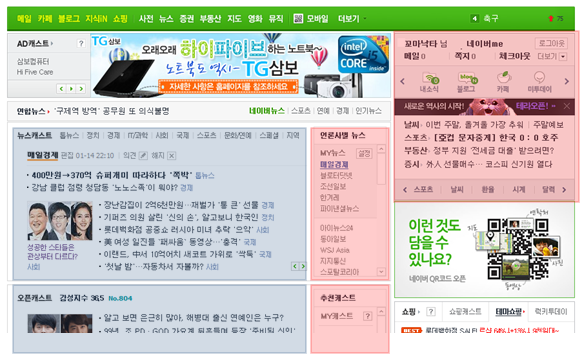581x363 pixels.
Task: Open the 내소식 notification icon
Action: click(x=429, y=79)
